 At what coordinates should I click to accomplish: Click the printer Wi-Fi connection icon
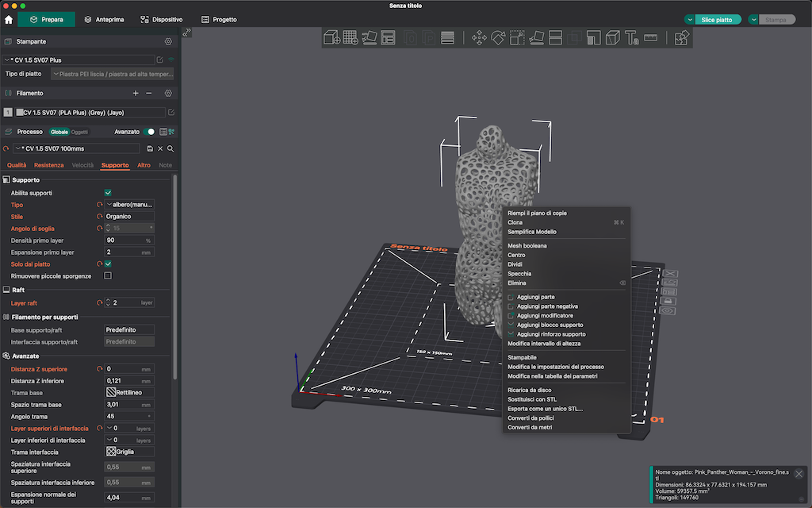pos(171,60)
